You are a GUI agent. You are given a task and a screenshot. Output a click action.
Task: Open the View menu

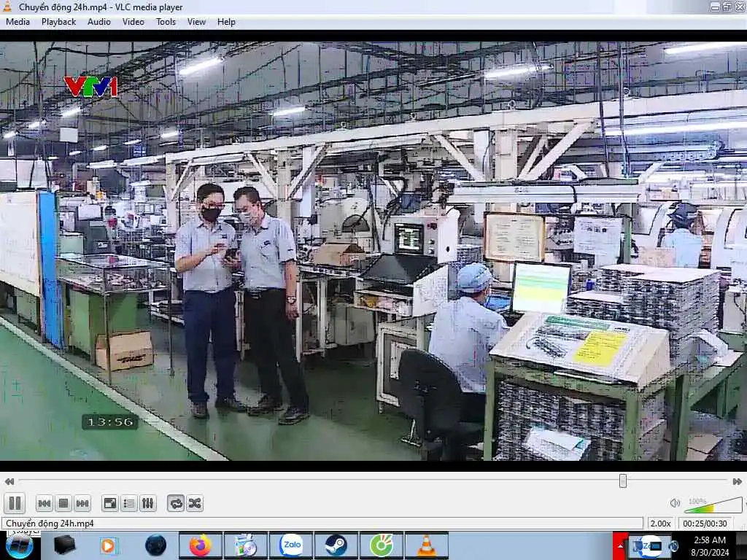(196, 22)
